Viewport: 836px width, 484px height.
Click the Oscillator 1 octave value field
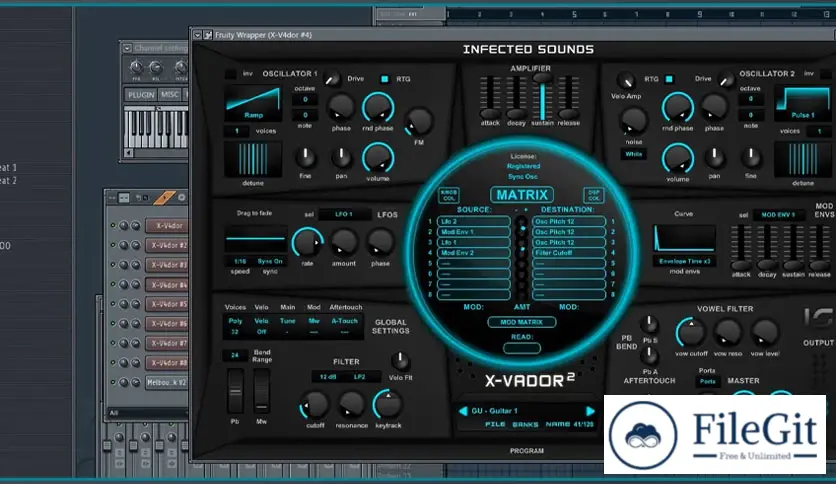coord(305,100)
